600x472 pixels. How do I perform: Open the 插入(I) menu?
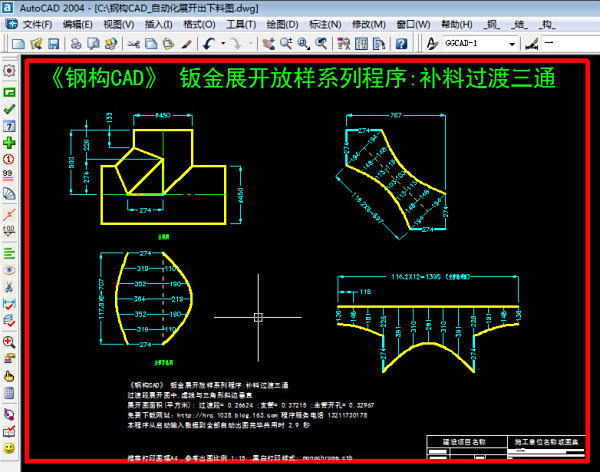point(158,24)
